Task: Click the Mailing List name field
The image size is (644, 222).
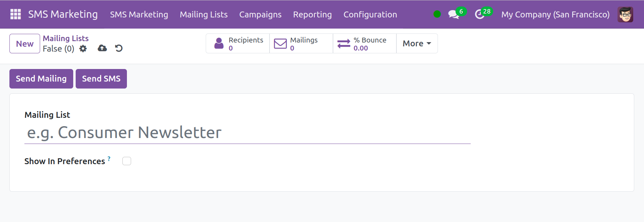Action: [x=247, y=133]
